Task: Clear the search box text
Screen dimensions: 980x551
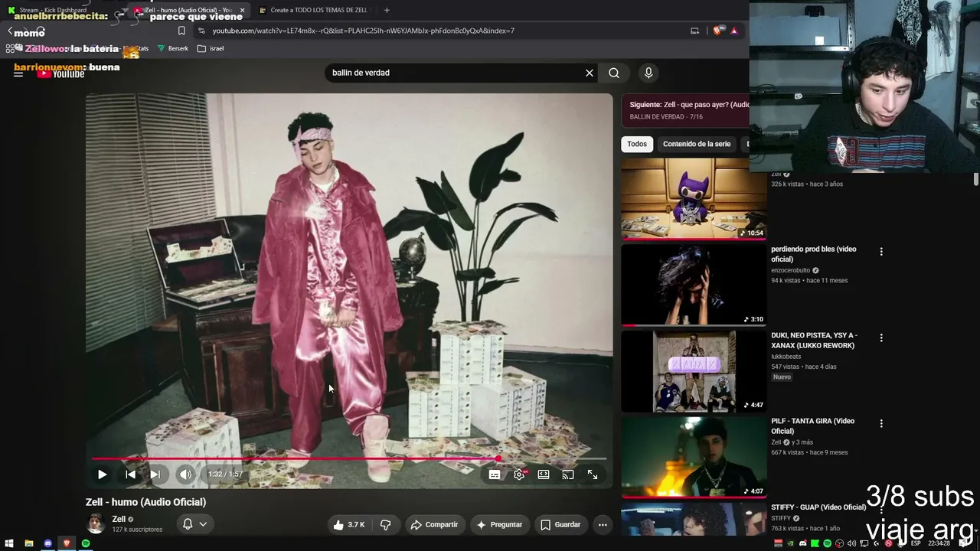Action: [590, 73]
